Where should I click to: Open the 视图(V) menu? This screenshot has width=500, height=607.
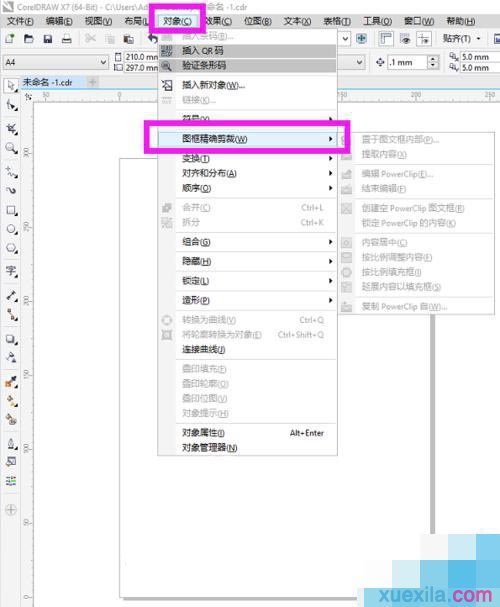pyautogui.click(x=98, y=21)
